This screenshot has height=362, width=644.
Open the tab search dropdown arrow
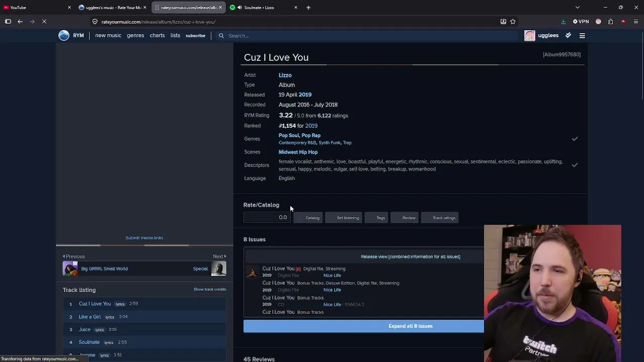[578, 8]
